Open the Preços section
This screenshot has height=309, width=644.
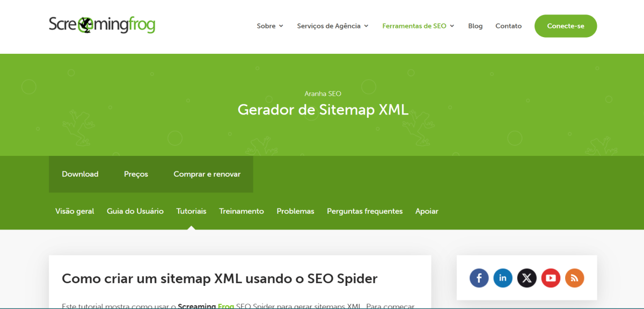pos(136,174)
